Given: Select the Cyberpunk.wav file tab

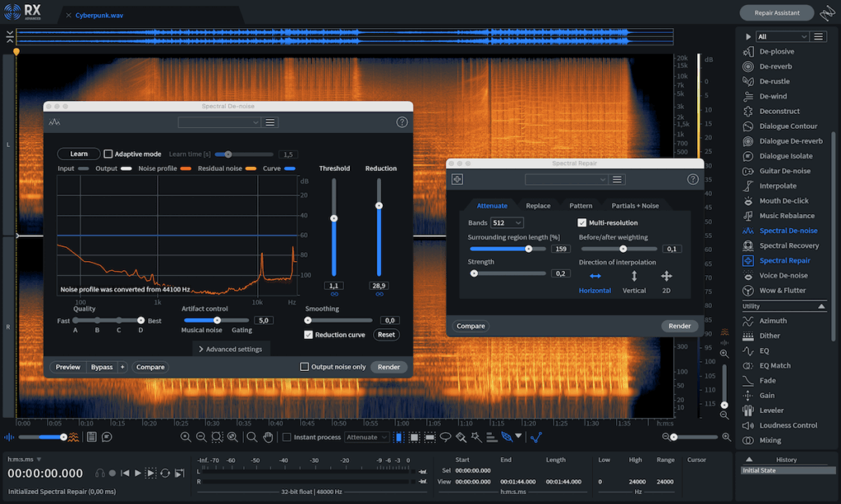Looking at the screenshot, I should coord(99,15).
